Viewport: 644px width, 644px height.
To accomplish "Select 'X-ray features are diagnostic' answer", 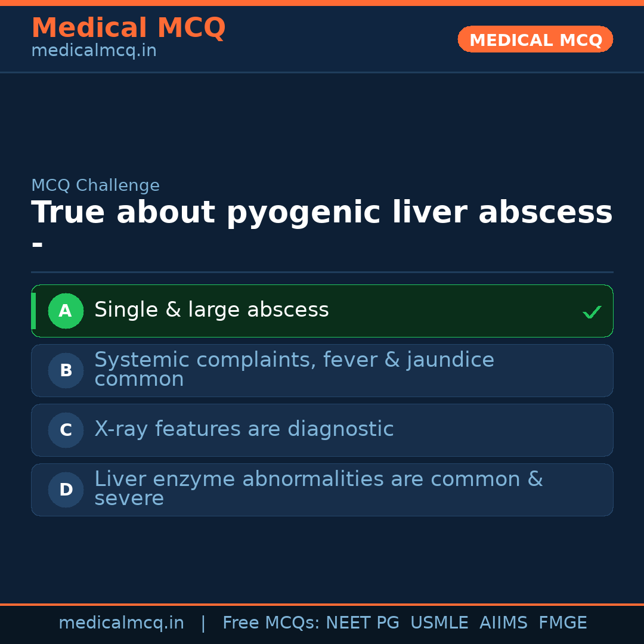I will (244, 429).
